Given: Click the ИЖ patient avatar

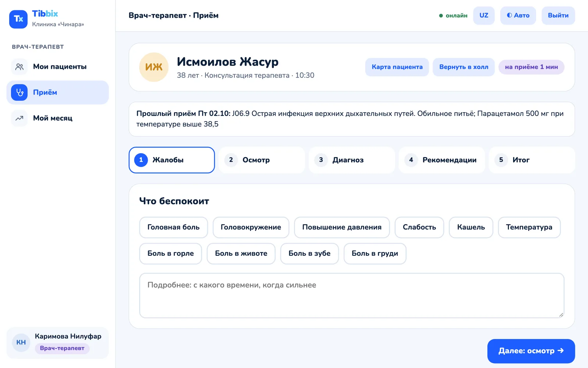Looking at the screenshot, I should pos(154,67).
